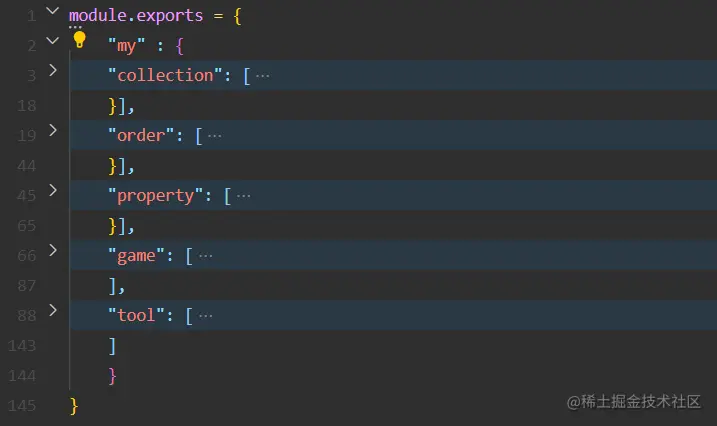Viewport: 717px width, 426px height.
Task: Click the ellipsis after "game": [
Action: coord(205,256)
